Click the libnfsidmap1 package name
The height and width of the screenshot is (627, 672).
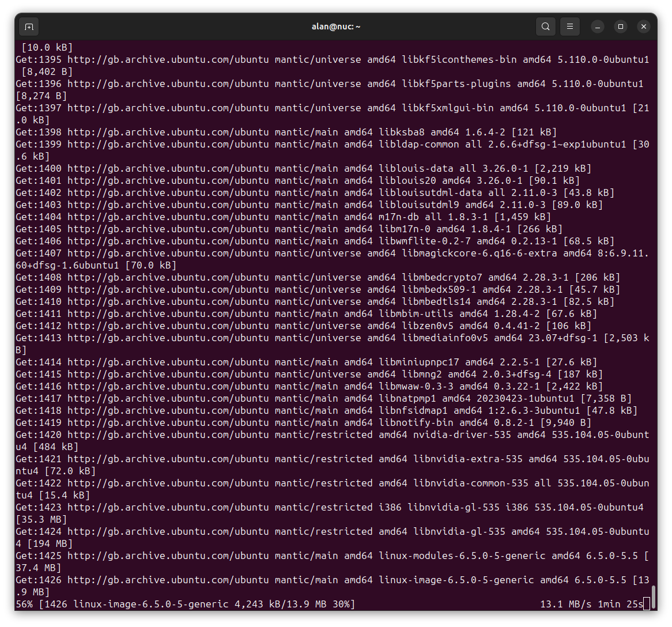coord(413,410)
